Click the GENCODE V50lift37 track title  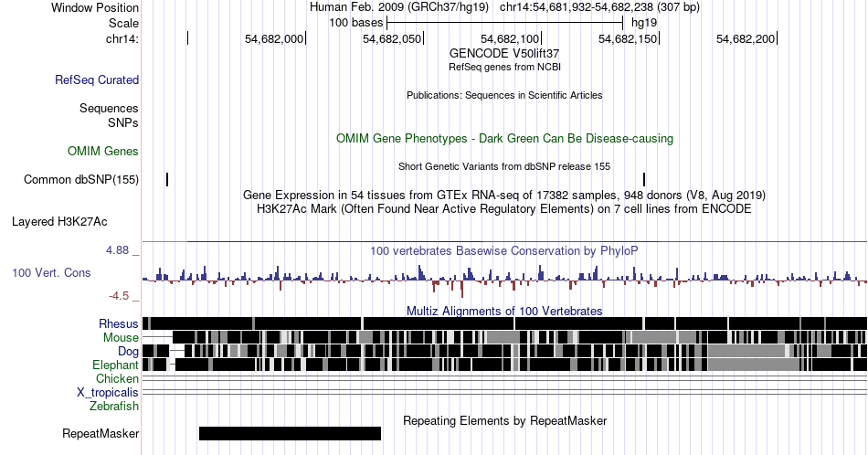coord(504,54)
